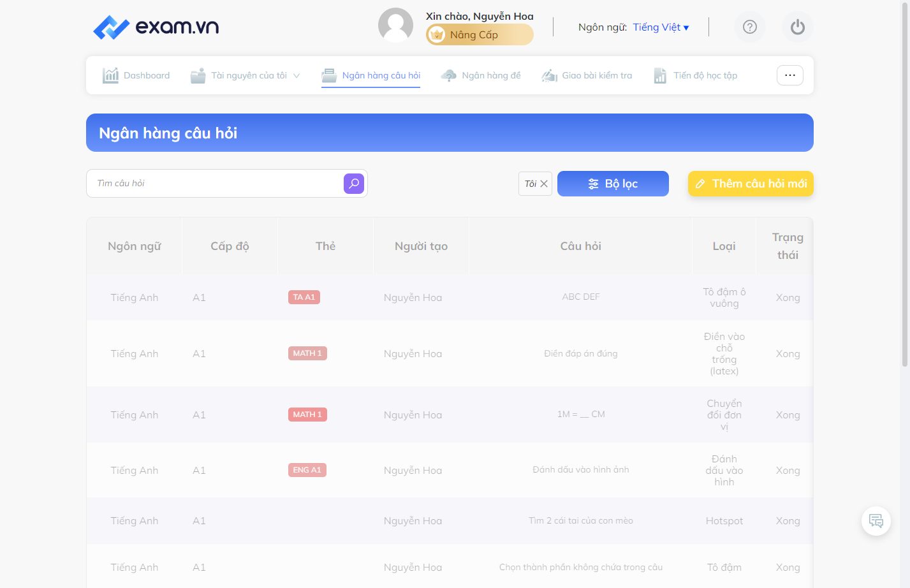The image size is (910, 588).
Task: Click the question 'Điền đáp án đúng'
Action: coord(581,353)
